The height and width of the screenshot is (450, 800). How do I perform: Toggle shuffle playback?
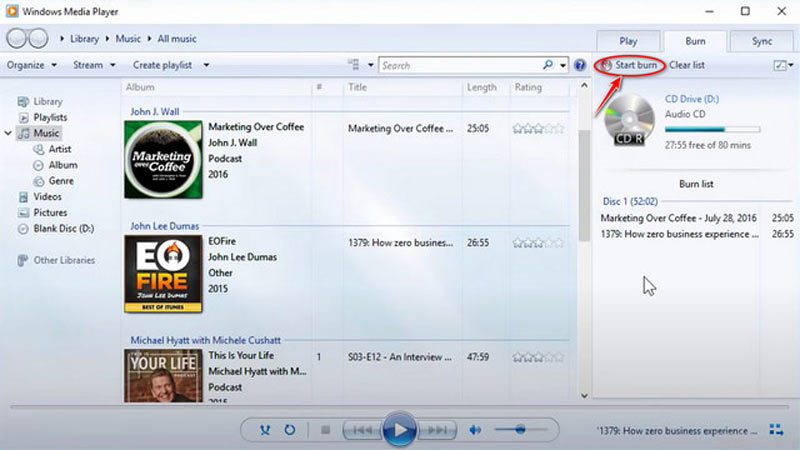[265, 430]
